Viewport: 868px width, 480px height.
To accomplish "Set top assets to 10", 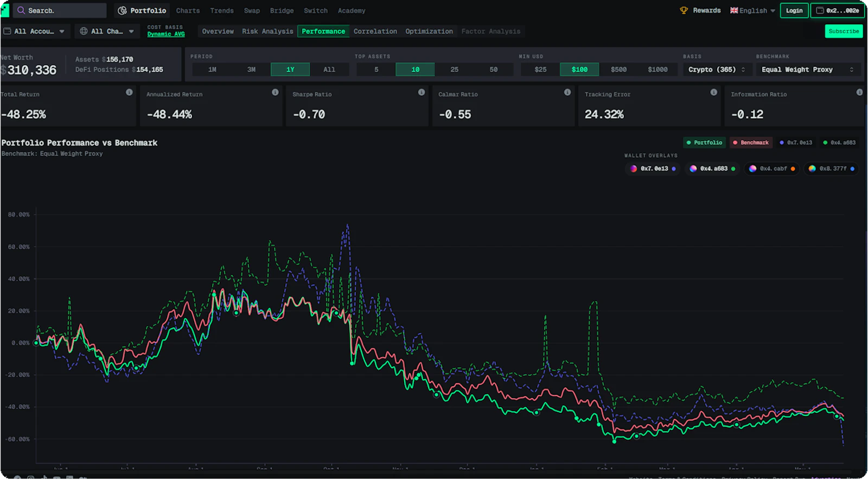I will (416, 69).
